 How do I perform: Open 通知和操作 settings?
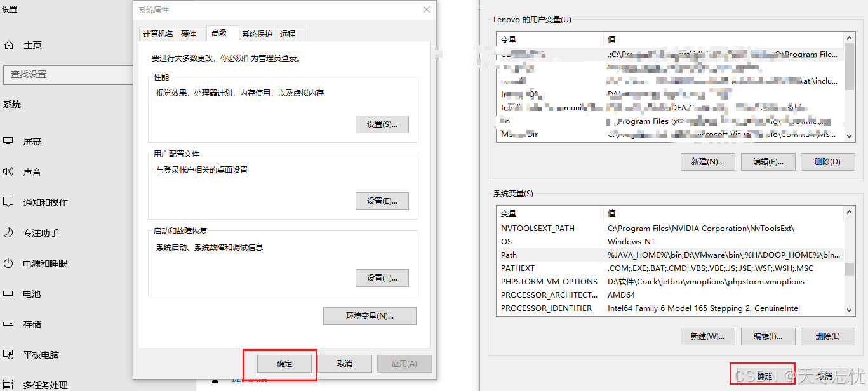(42, 202)
